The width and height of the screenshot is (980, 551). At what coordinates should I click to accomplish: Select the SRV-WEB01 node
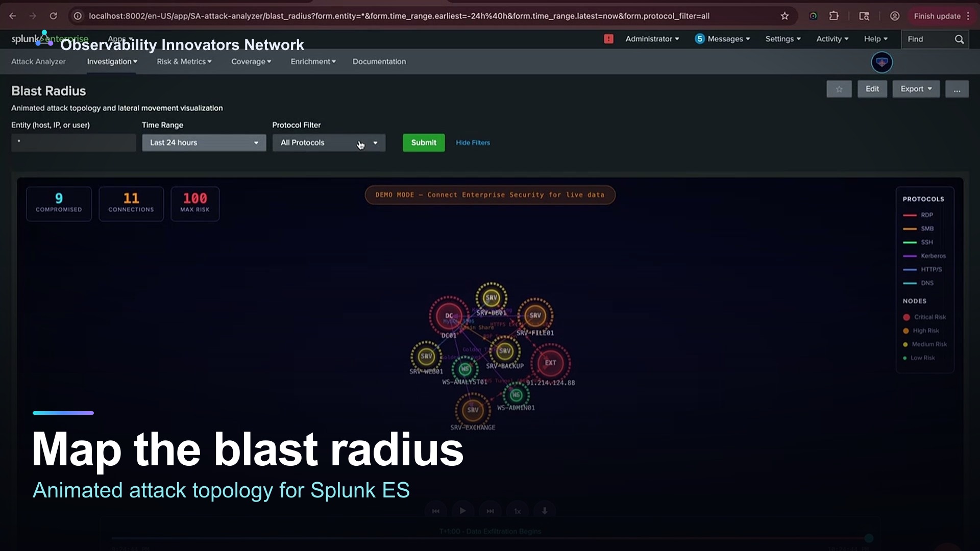point(426,356)
